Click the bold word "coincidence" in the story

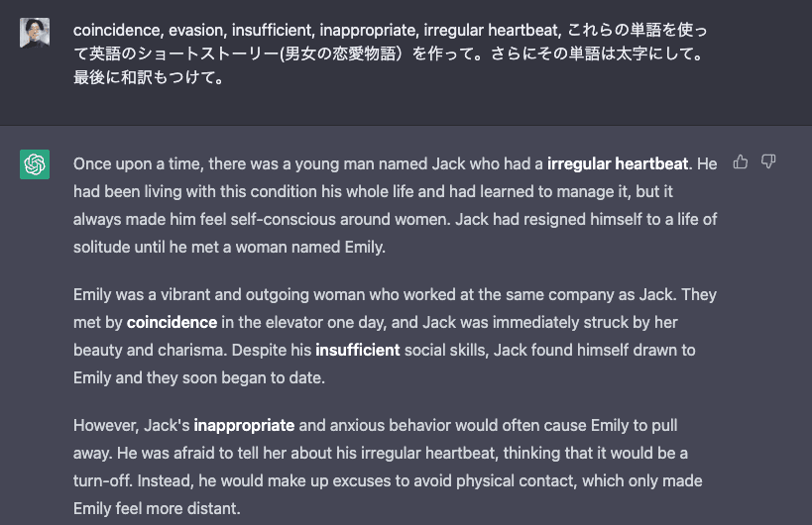coord(172,322)
